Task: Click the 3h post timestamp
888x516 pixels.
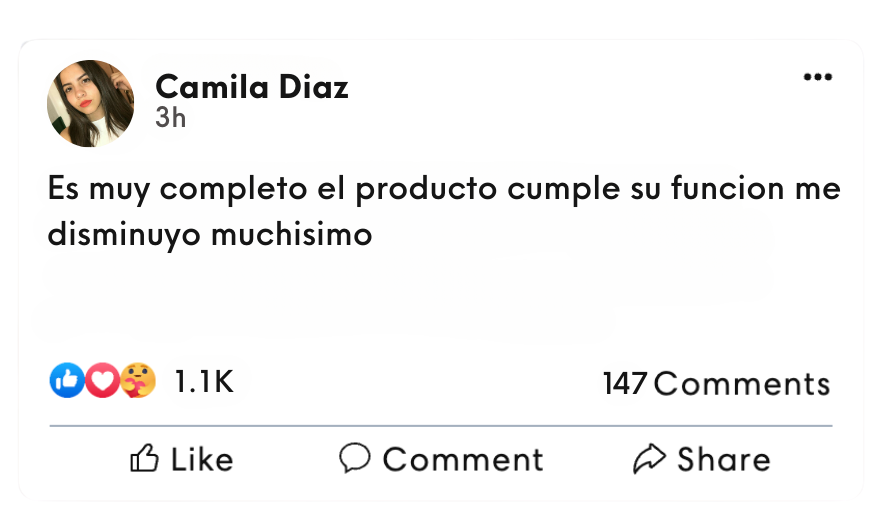Action: click(x=170, y=118)
